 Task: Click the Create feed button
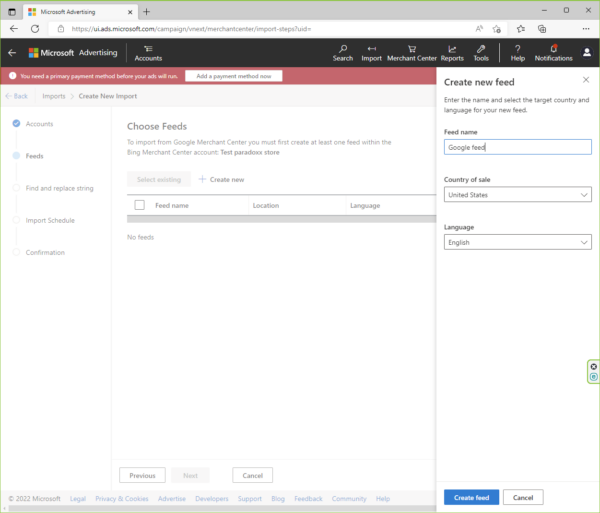(470, 497)
